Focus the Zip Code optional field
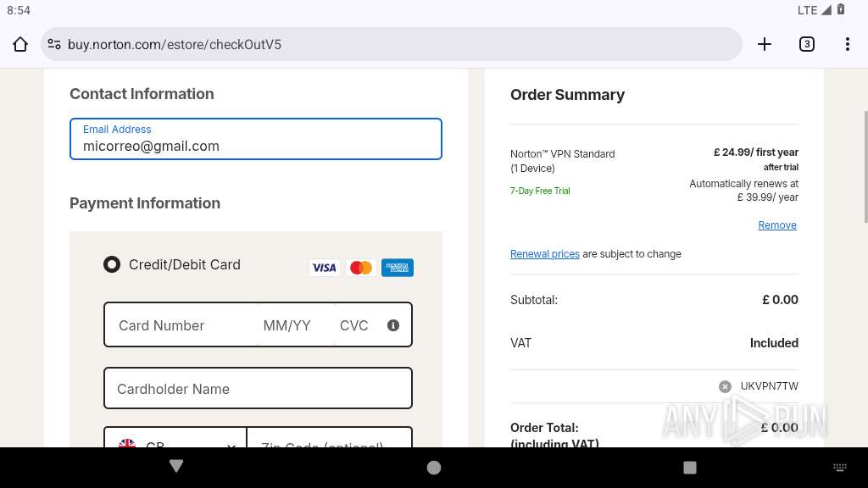This screenshot has width=868, height=488. (x=330, y=437)
